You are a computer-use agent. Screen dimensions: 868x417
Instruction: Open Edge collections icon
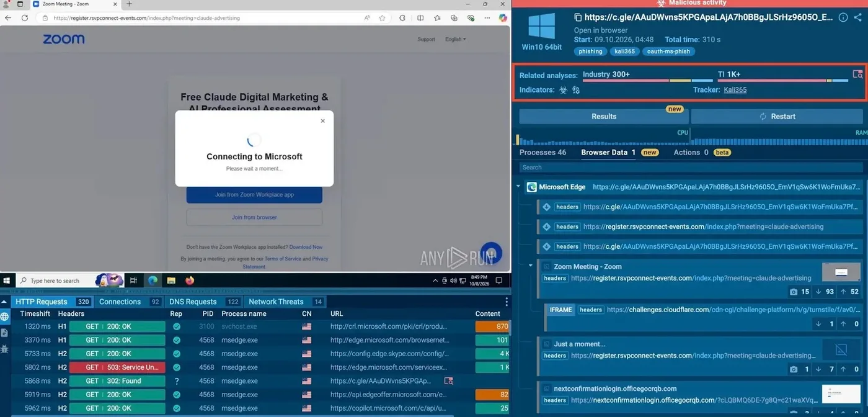[x=454, y=18]
